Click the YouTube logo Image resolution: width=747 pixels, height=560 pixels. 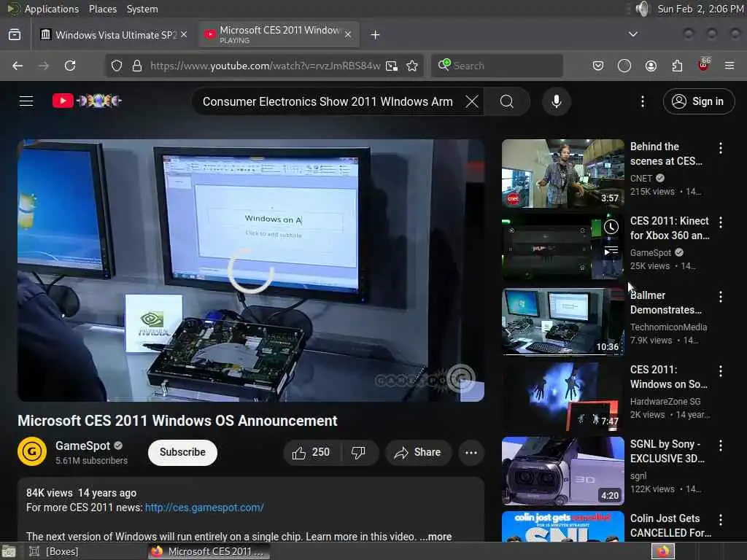87,101
